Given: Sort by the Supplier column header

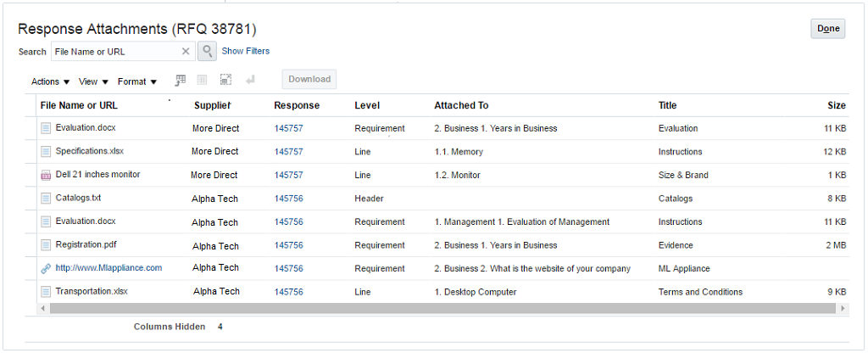Looking at the screenshot, I should tap(212, 105).
